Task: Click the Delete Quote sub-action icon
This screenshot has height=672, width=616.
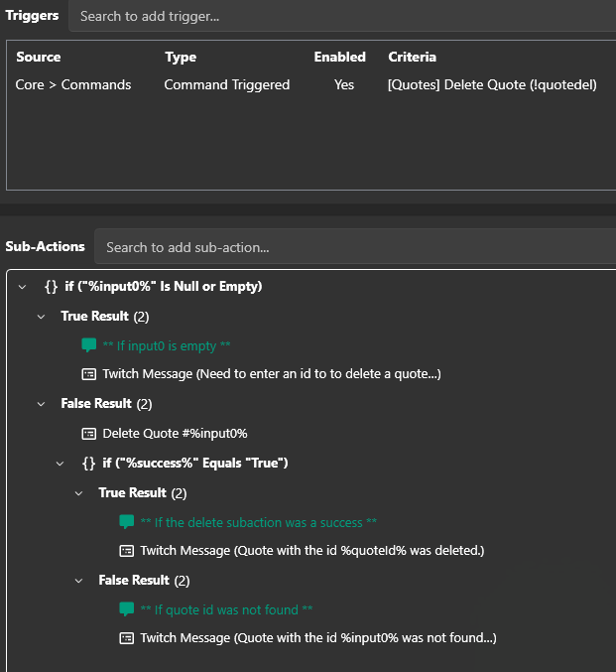Action: [89, 434]
